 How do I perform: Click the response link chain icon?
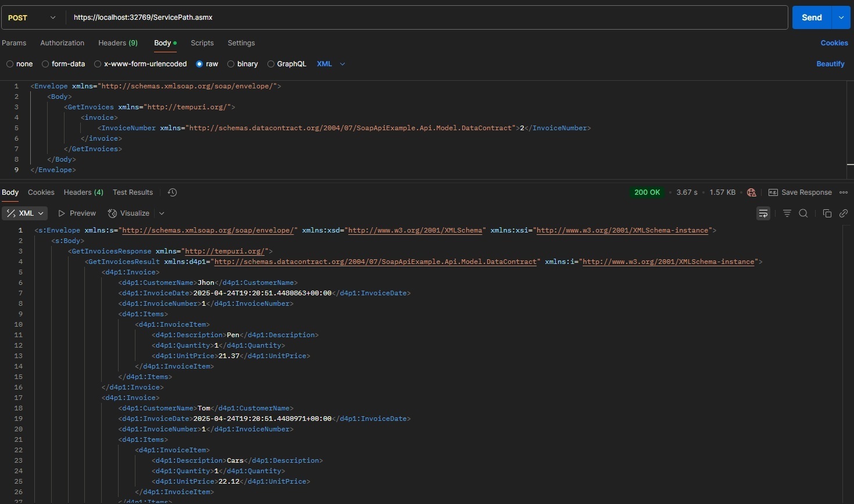coord(844,213)
